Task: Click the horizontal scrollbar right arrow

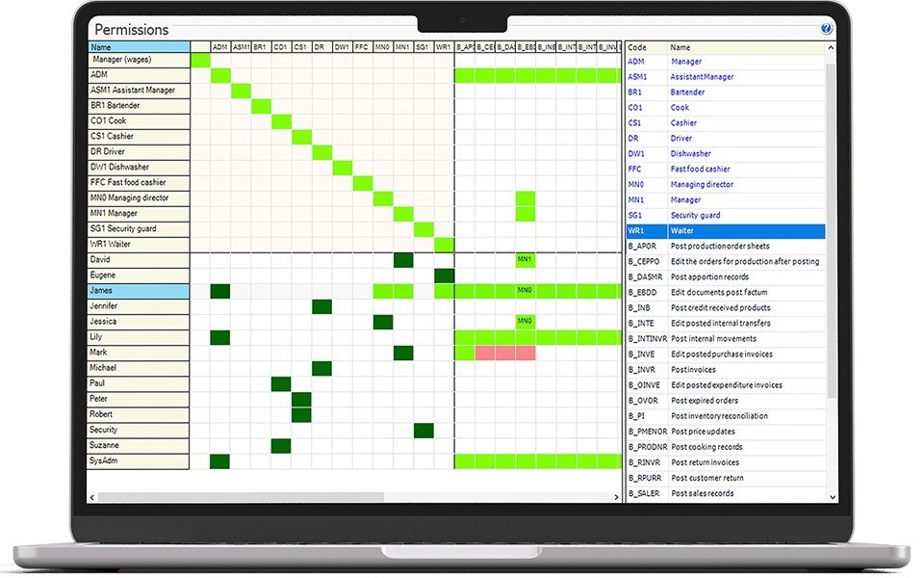Action: [x=617, y=497]
